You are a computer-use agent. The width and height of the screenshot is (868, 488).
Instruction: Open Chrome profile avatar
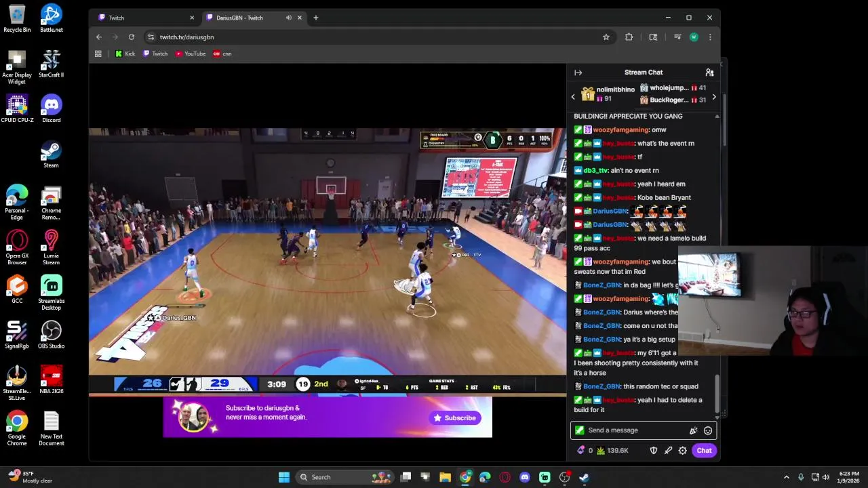pos(694,37)
